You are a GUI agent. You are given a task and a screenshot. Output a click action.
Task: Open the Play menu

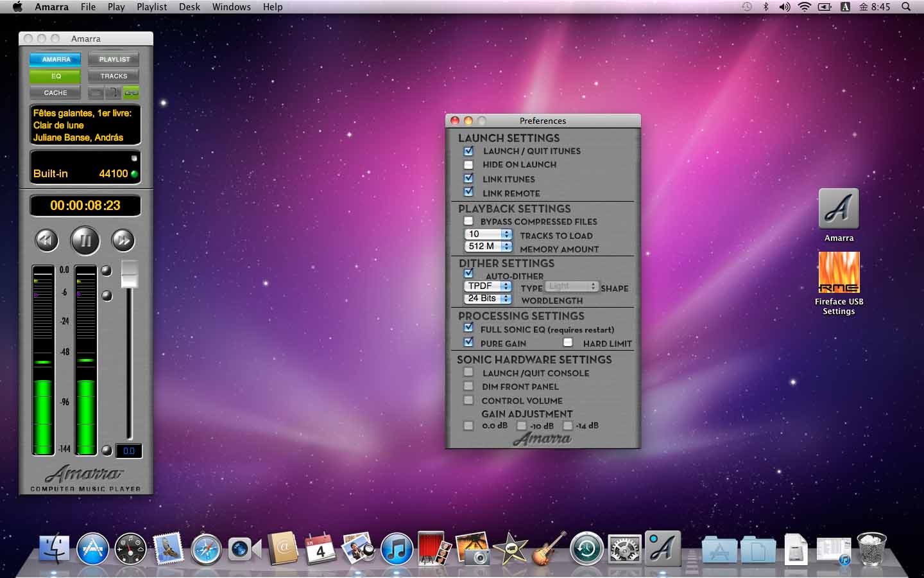116,6
